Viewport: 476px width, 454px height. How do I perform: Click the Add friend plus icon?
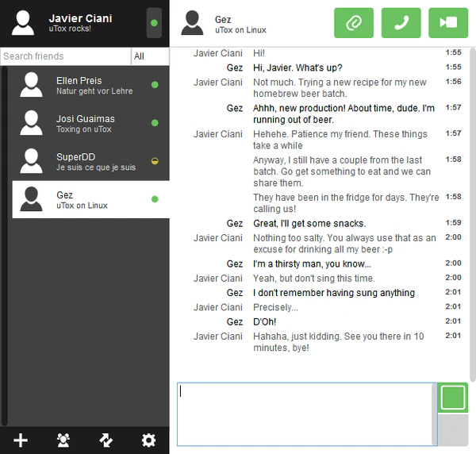click(21, 440)
